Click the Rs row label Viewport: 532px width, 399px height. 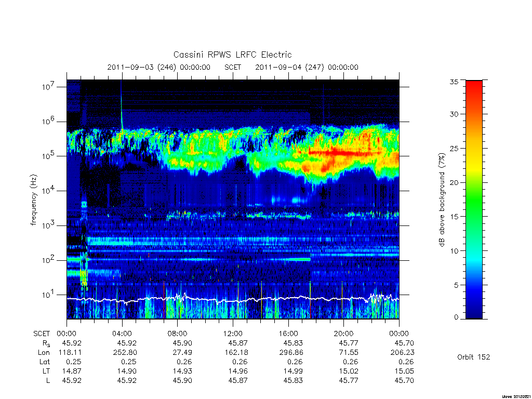[x=46, y=343]
